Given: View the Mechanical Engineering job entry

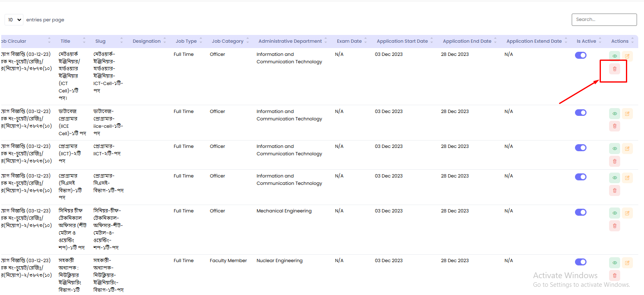Looking at the screenshot, I should (614, 213).
